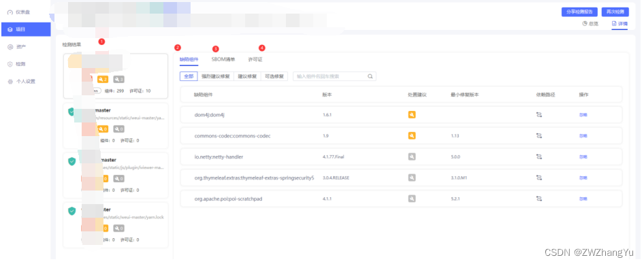Click gray wrench icon for netty-handler

(x=412, y=156)
